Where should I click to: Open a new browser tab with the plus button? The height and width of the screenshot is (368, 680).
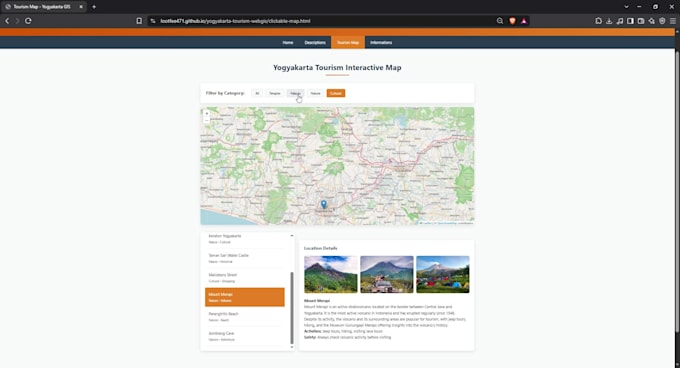(x=94, y=7)
